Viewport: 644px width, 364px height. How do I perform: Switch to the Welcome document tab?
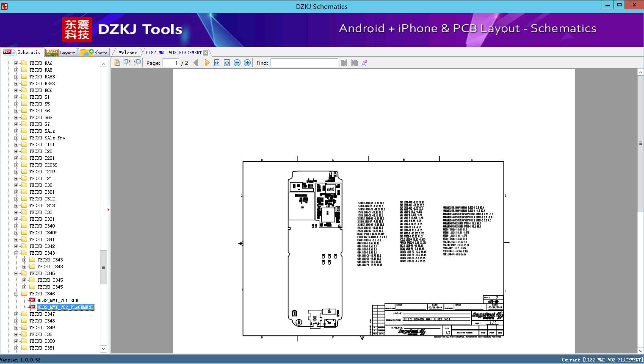[x=128, y=53]
